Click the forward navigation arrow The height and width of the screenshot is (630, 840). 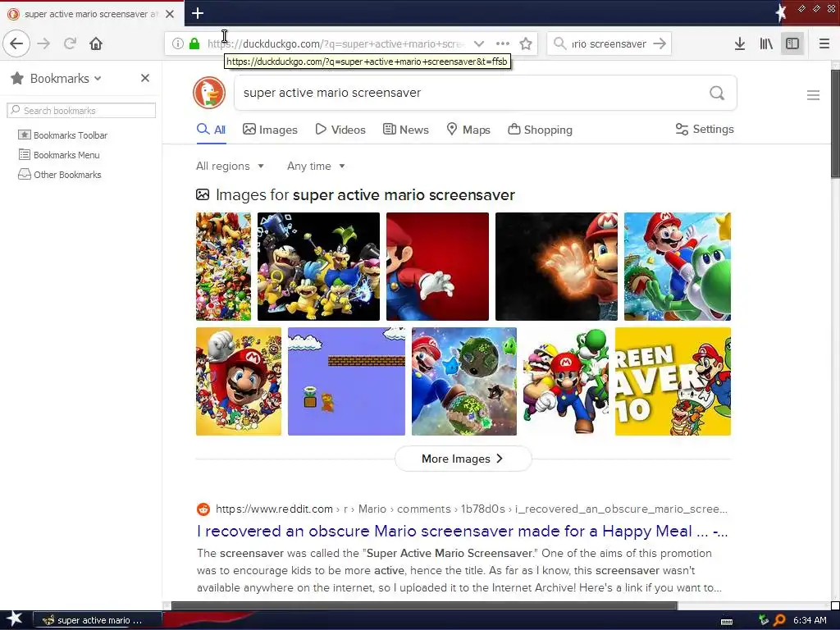43,43
